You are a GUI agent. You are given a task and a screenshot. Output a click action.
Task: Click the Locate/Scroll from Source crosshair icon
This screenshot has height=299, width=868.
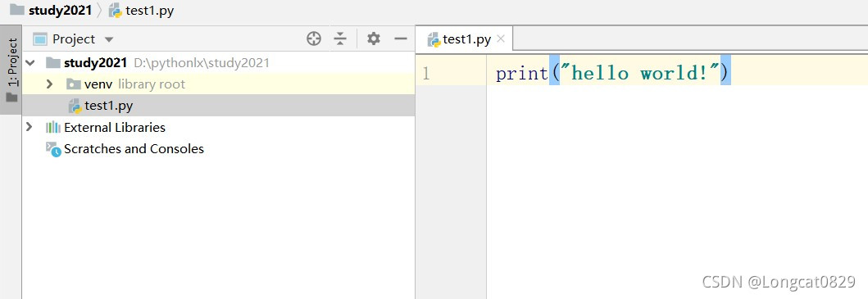coord(314,39)
